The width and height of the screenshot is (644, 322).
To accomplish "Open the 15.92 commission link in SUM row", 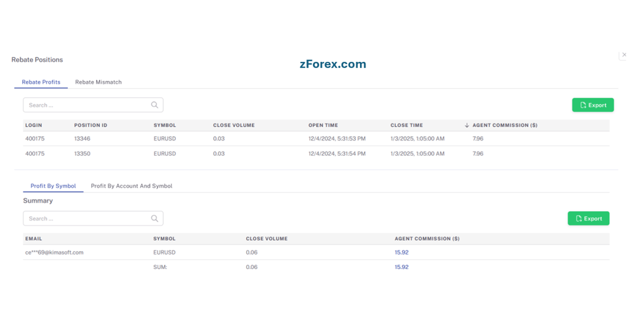I will [x=402, y=267].
